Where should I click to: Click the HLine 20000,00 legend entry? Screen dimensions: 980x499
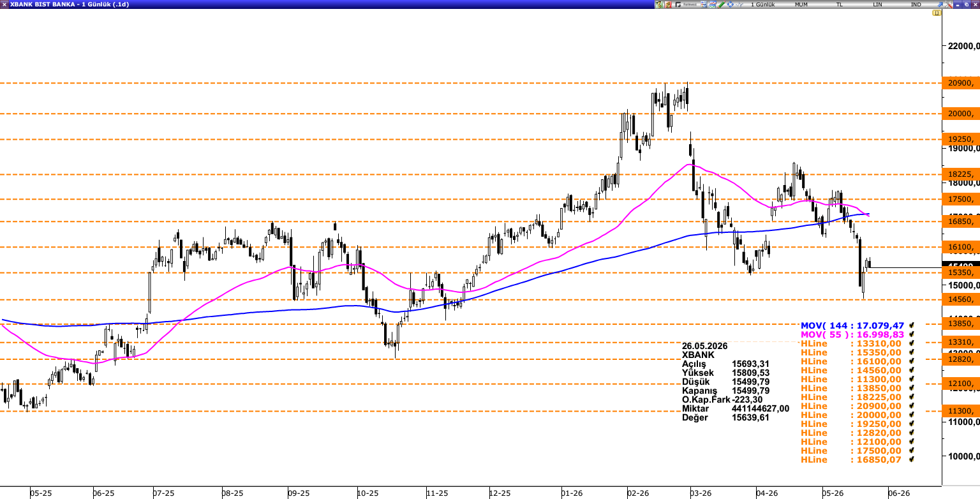(x=851, y=415)
